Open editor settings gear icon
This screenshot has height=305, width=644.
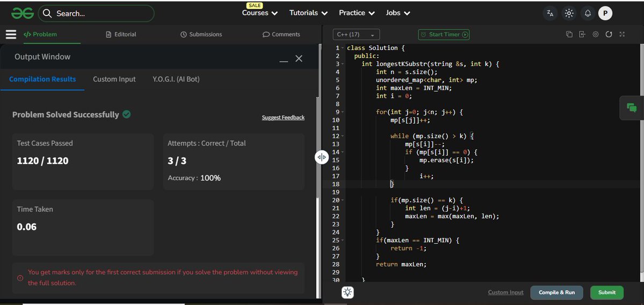point(596,34)
